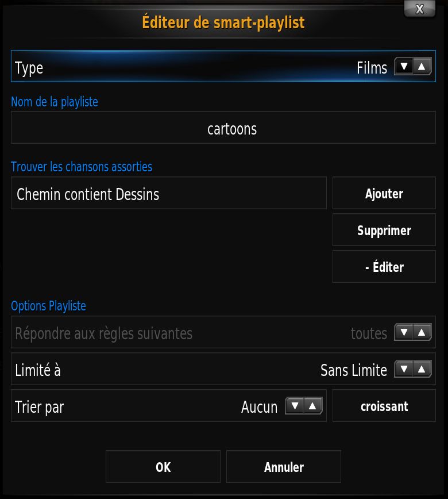Click the Supprimer button
448x499 pixels.
coord(384,230)
